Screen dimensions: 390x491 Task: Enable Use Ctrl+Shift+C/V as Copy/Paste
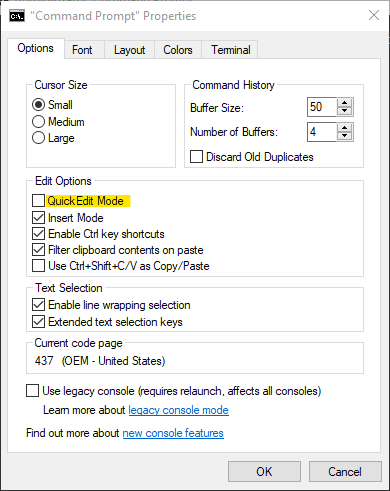pyautogui.click(x=38, y=266)
